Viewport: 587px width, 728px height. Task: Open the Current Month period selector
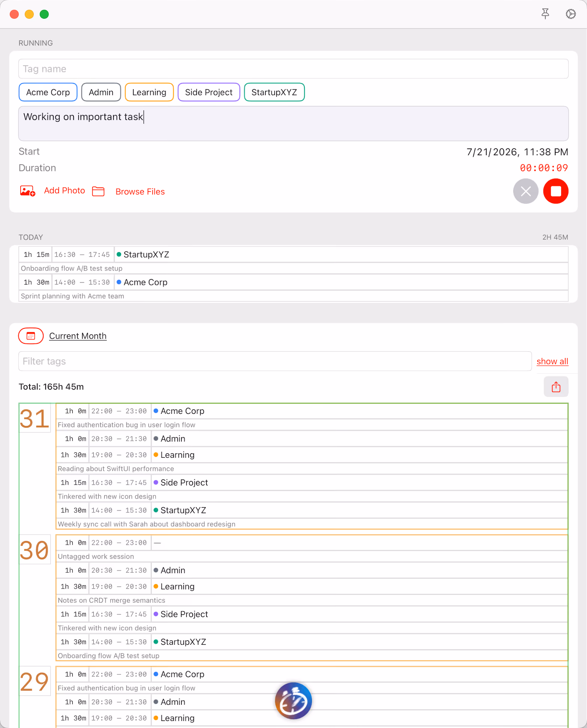click(78, 336)
